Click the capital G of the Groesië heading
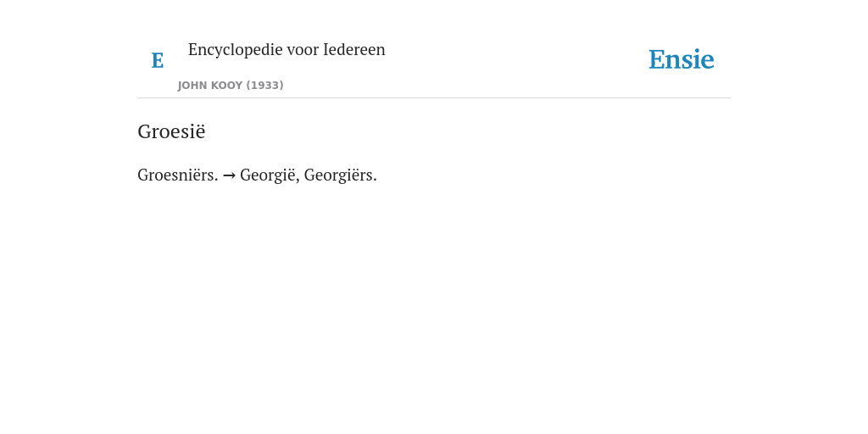Screen dimensions: 868x434 144,131
